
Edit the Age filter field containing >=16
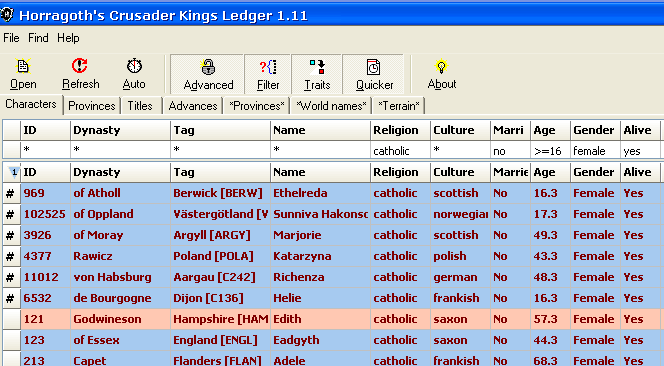(551, 150)
